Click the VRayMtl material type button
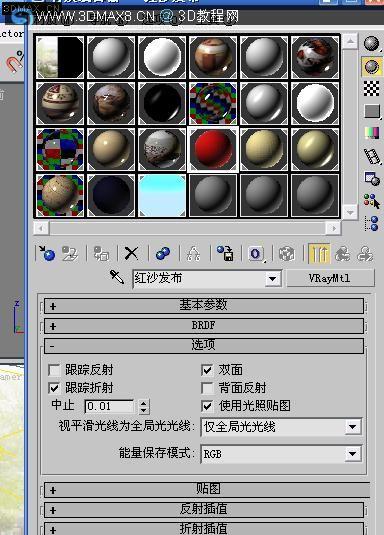 pyautogui.click(x=330, y=278)
